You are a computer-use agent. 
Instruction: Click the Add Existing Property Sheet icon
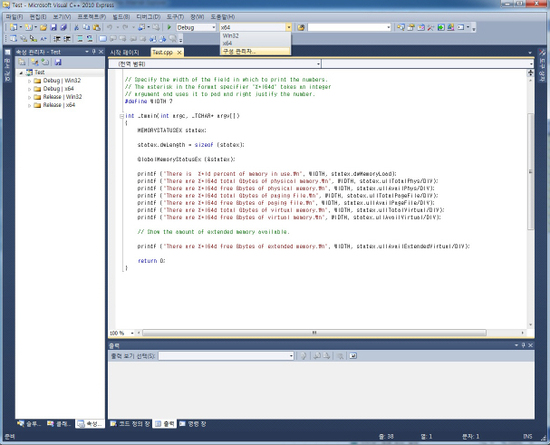tap(45, 62)
